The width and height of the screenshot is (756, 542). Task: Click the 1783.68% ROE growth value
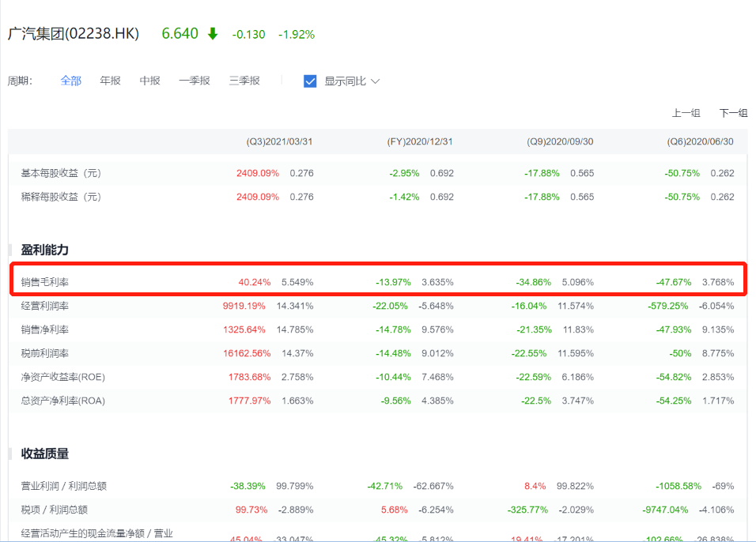[x=249, y=377]
